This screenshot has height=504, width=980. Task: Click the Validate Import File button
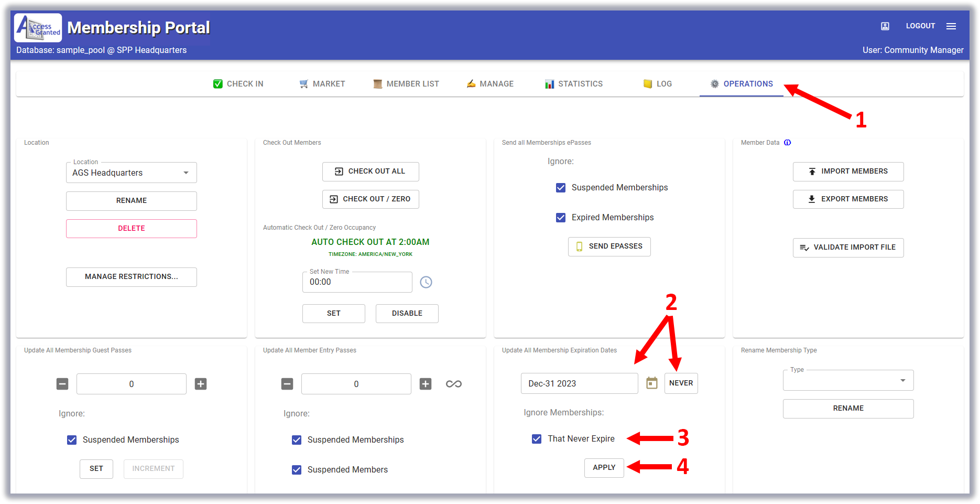[848, 248]
